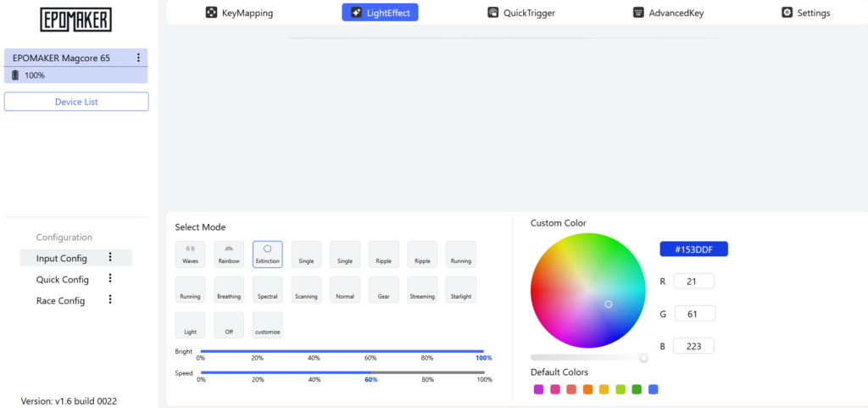Pick the Breathing lighting mode
The width and height of the screenshot is (868, 408).
coord(229,290)
